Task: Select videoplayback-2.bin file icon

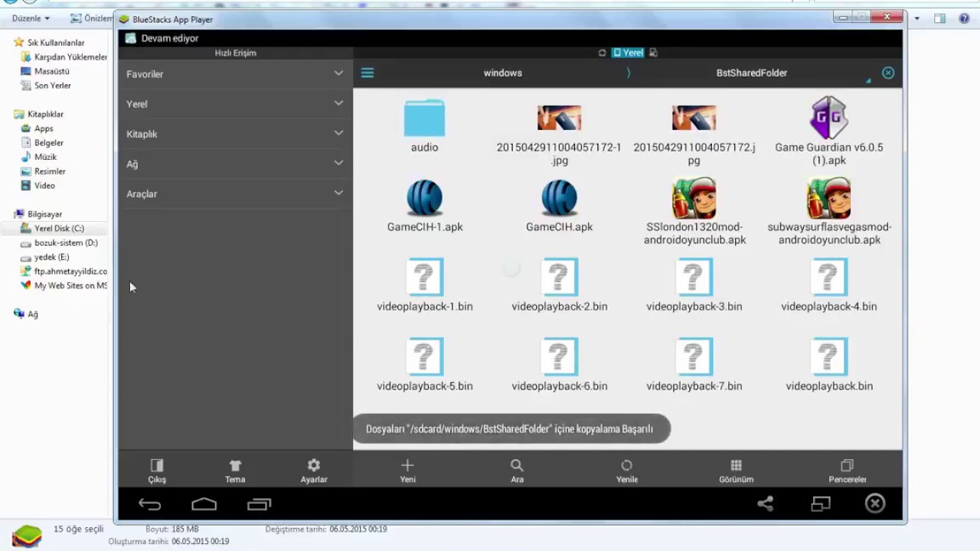Action: click(559, 277)
